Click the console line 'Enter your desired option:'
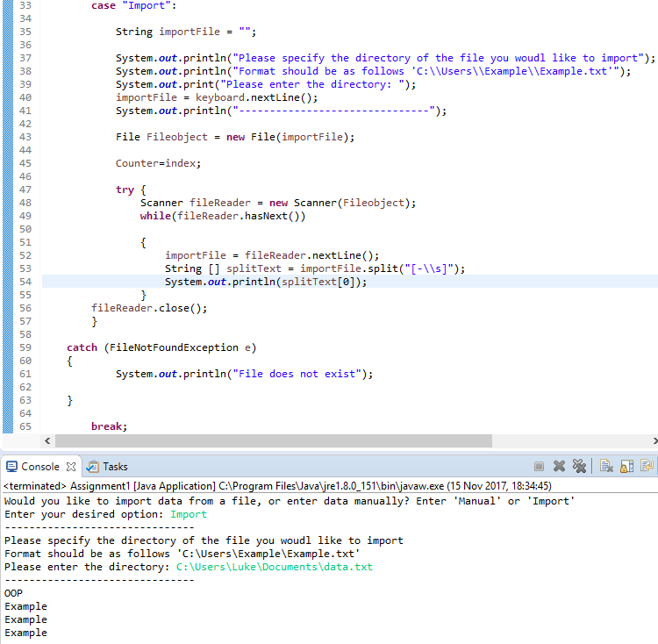Screen dimensions: 658x644 click(84, 514)
